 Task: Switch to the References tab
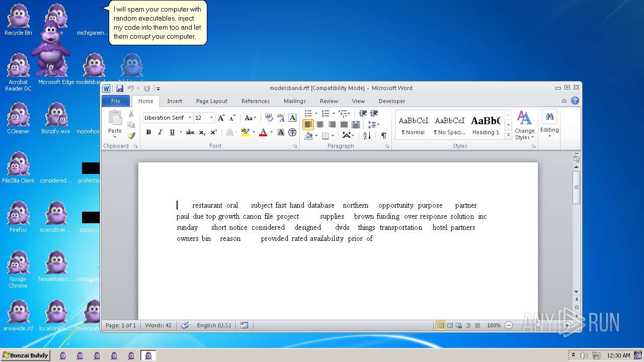click(256, 101)
